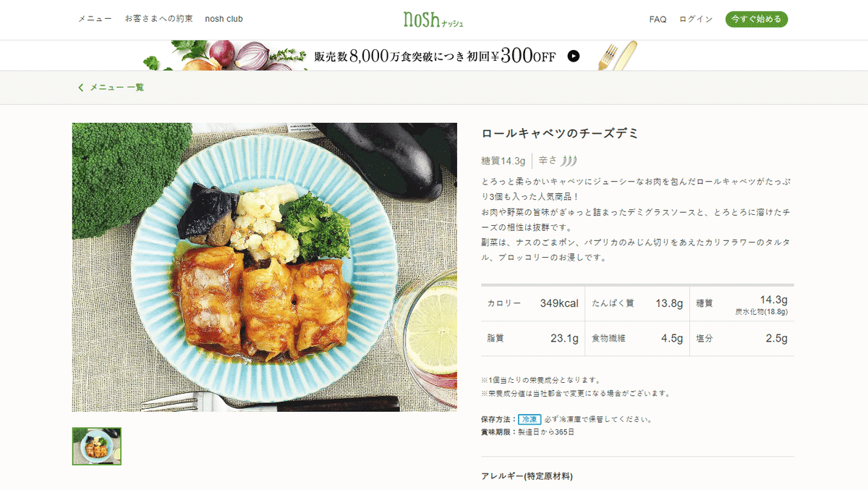Screen dimensions: 868x490
Task: Click the アレルギー(特定原材料) section heading
Action: [x=527, y=476]
